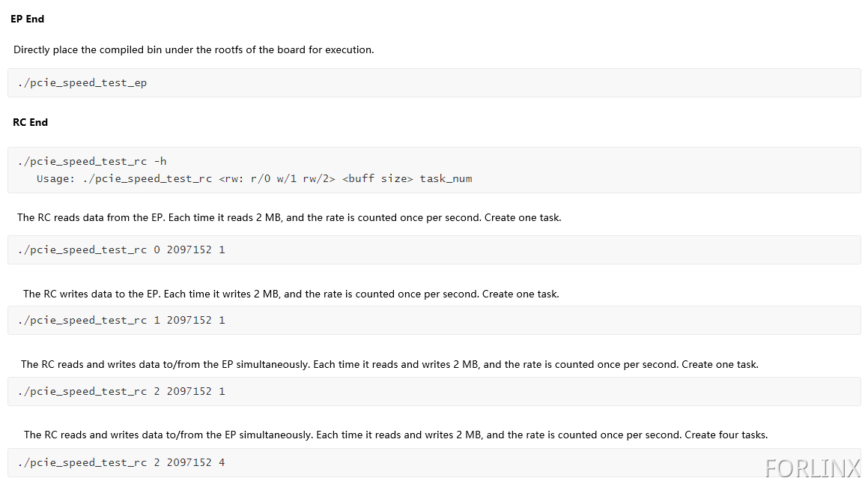The image size is (868, 484).
Task: Click the code block ending in 1 2097152 1
Action: pyautogui.click(x=434, y=321)
